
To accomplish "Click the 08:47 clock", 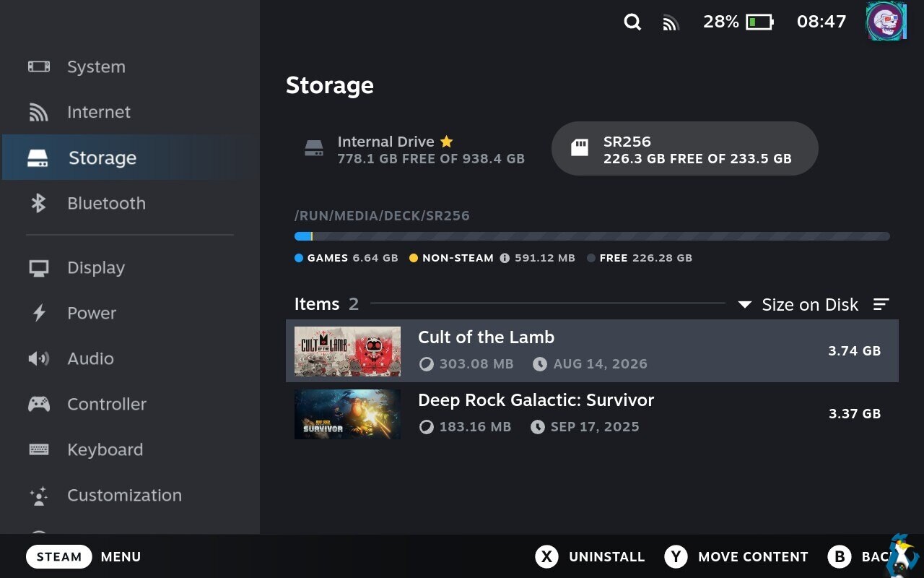I will [x=821, y=22].
